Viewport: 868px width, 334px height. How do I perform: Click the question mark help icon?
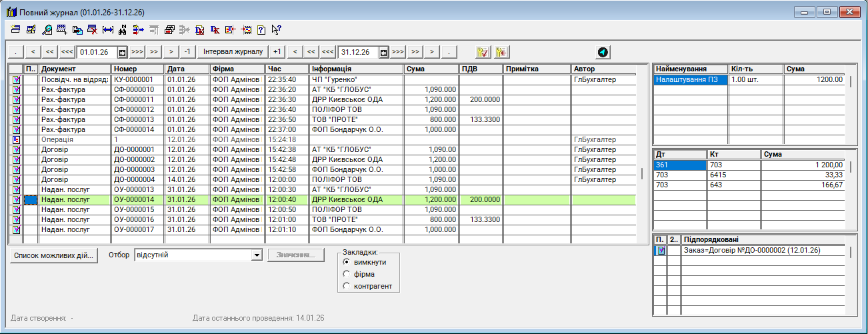pos(261,29)
